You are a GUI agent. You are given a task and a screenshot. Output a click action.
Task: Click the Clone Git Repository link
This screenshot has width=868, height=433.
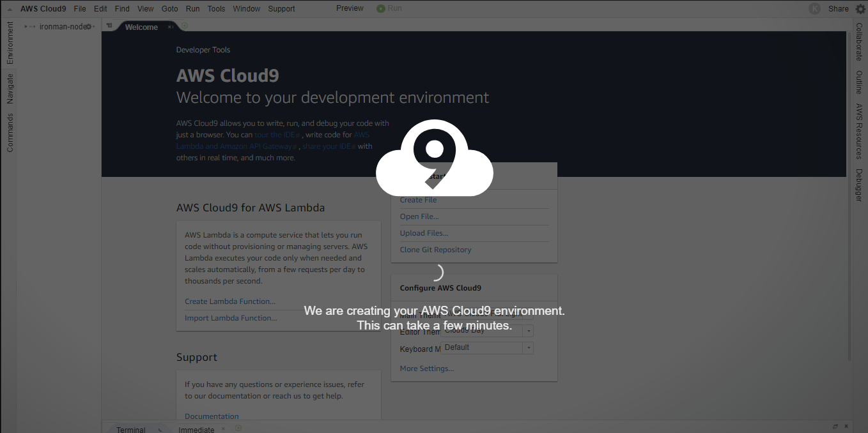(435, 250)
